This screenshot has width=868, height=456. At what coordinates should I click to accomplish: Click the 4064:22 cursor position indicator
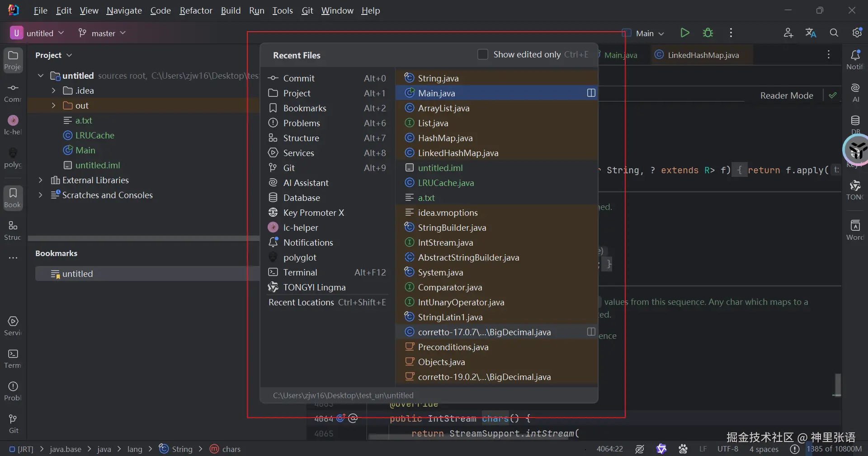610,449
